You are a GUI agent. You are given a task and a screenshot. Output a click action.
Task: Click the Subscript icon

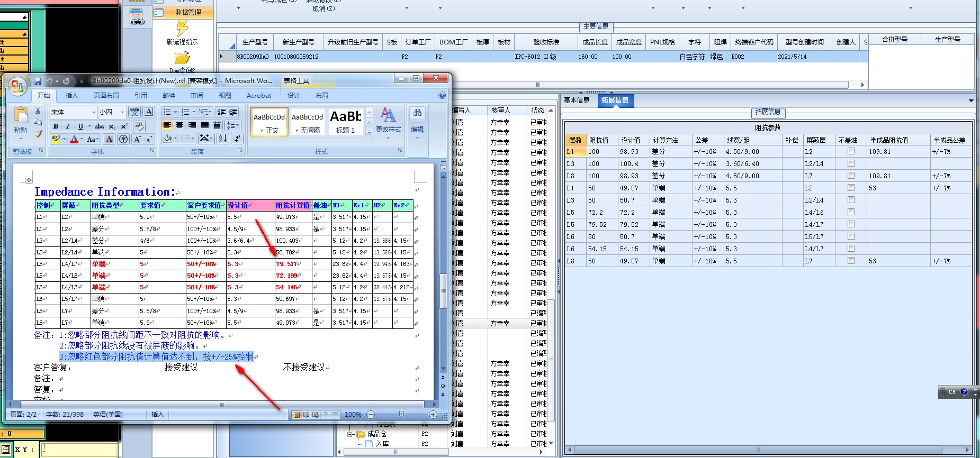(x=112, y=126)
